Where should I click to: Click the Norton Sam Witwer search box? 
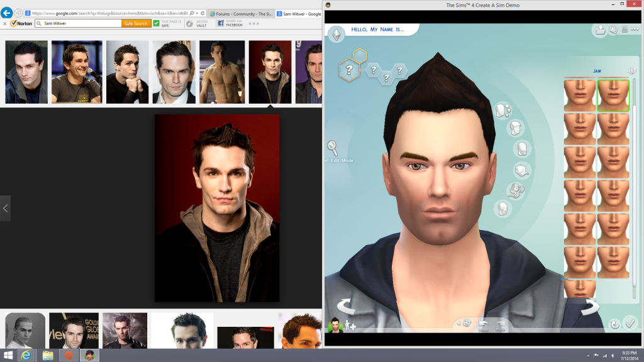coord(78,23)
